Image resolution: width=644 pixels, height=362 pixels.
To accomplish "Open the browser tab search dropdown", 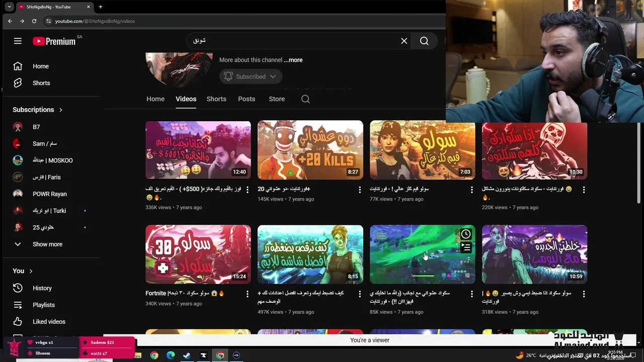I will [9, 7].
